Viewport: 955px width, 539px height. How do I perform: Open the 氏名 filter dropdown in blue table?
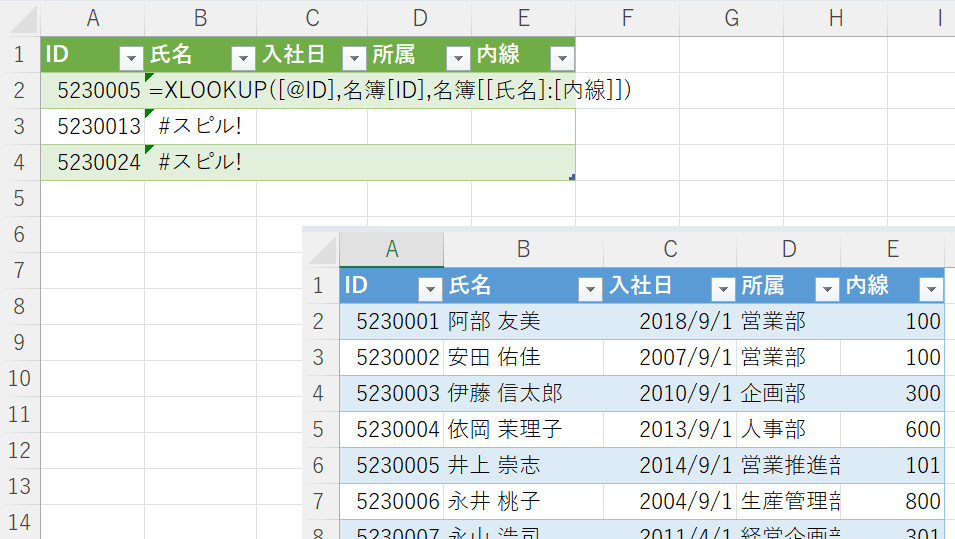[x=590, y=289]
